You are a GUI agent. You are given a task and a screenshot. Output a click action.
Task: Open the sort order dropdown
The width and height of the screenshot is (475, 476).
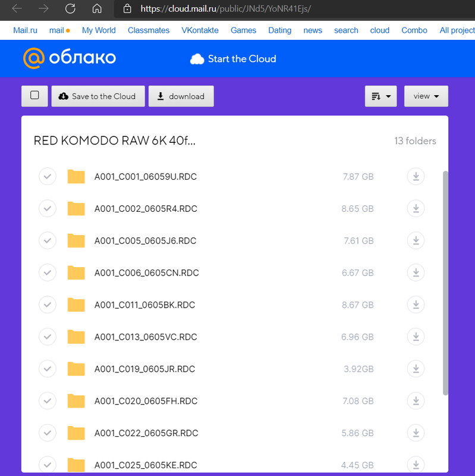pos(380,96)
